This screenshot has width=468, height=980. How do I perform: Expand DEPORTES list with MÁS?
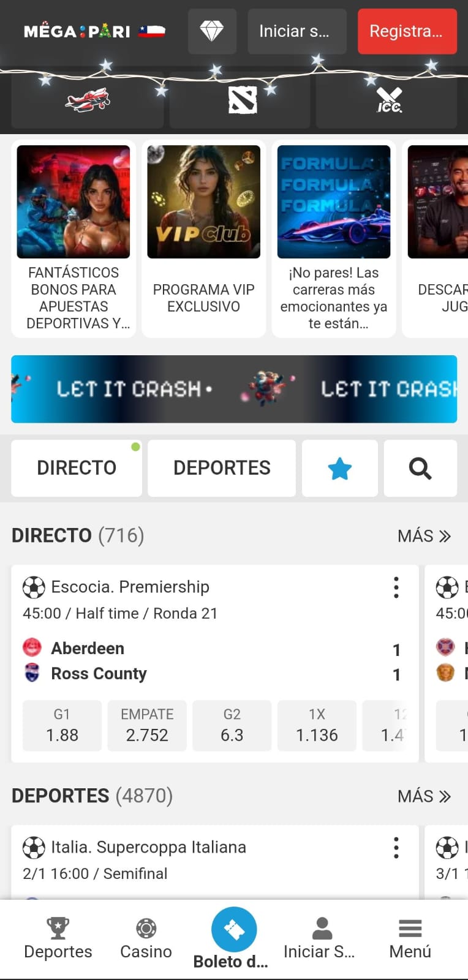(424, 796)
